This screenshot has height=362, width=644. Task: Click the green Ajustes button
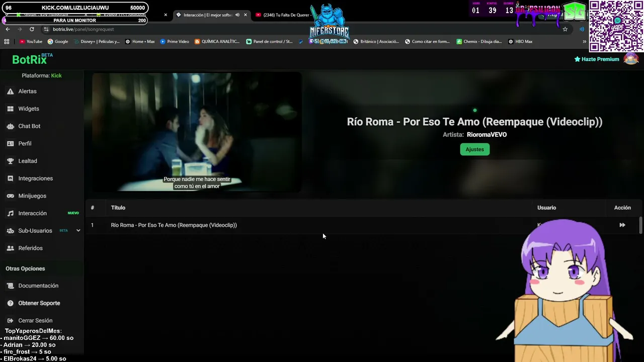click(474, 149)
